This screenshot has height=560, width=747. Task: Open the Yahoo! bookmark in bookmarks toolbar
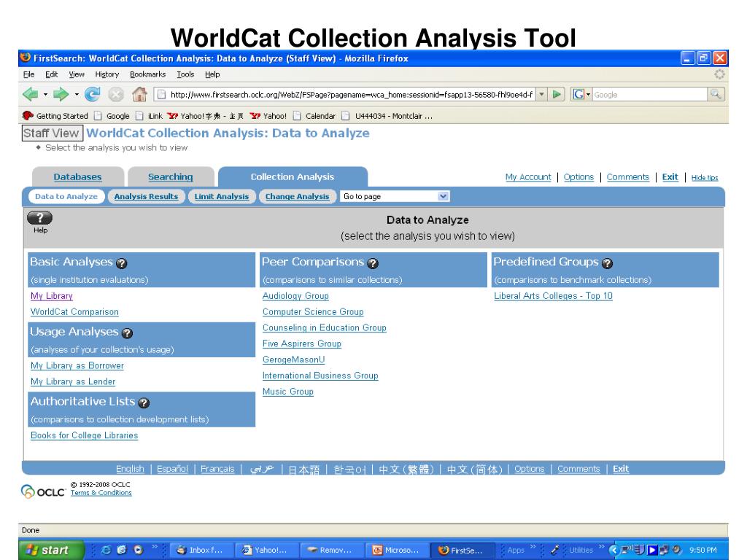coord(268,116)
